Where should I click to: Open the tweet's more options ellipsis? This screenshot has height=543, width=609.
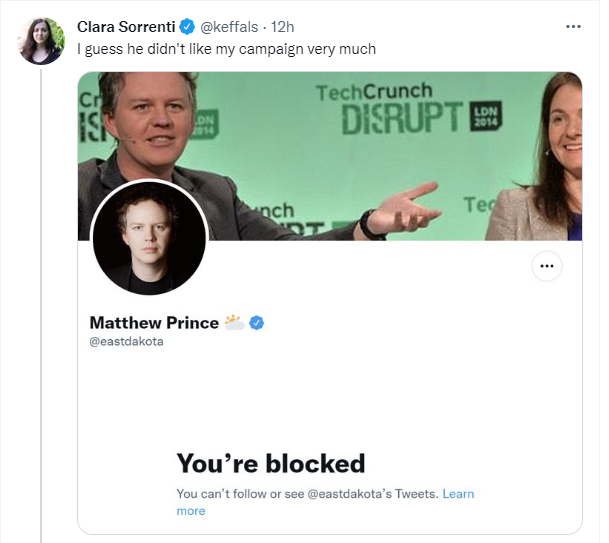573,26
